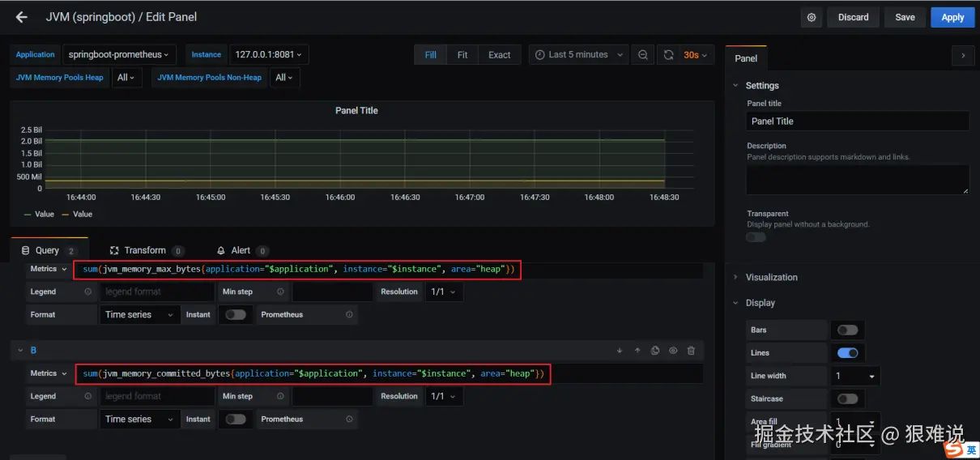The image size is (980, 460).
Task: Click the Discard button
Action: tap(854, 17)
